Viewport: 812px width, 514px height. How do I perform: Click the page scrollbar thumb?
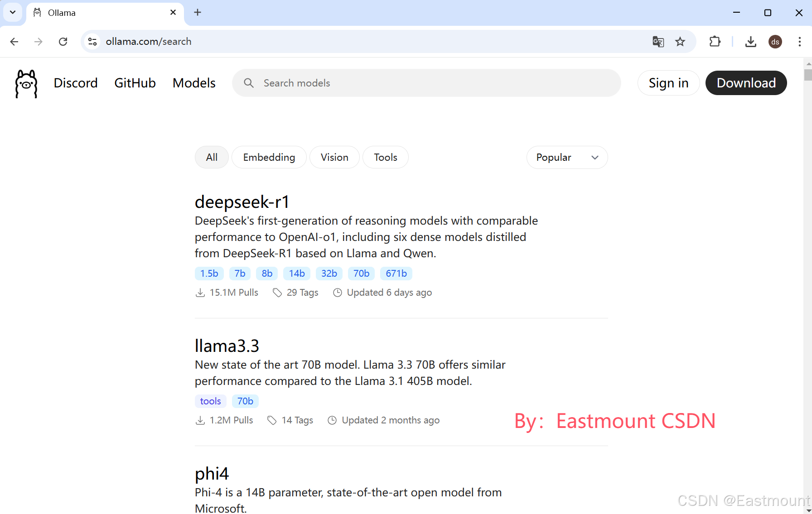808,75
